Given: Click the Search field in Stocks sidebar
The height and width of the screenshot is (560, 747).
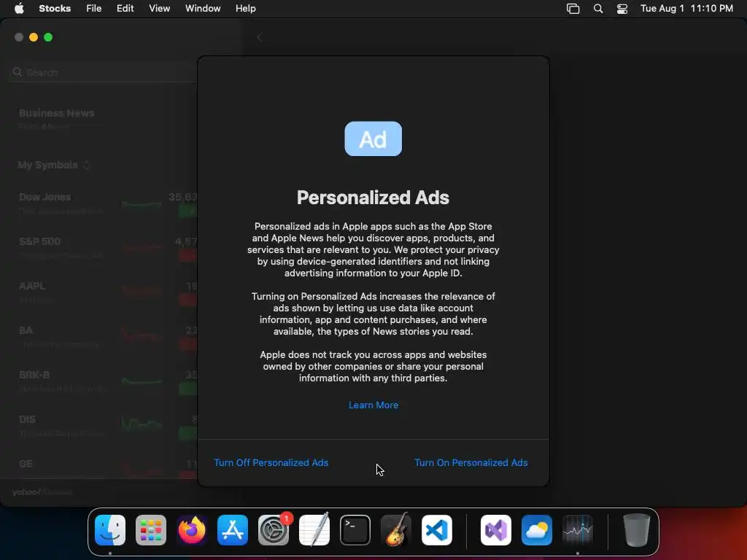Looking at the screenshot, I should 104,72.
